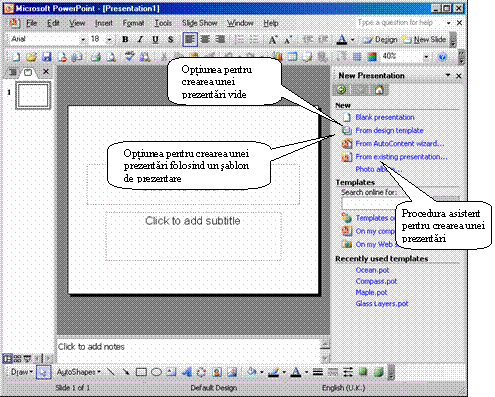Apply the Line Color brush in the Drawing toolbar

click(274, 372)
